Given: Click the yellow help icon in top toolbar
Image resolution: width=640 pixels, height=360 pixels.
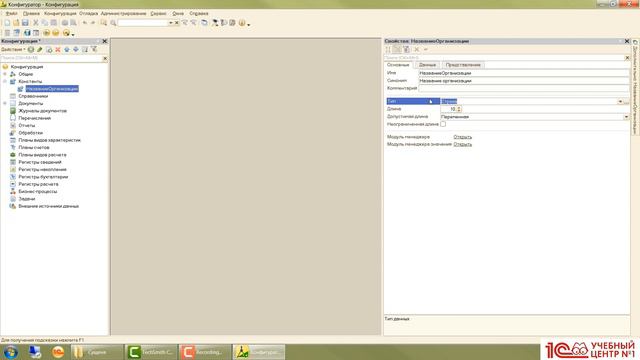Looking at the screenshot, I should point(242,23).
